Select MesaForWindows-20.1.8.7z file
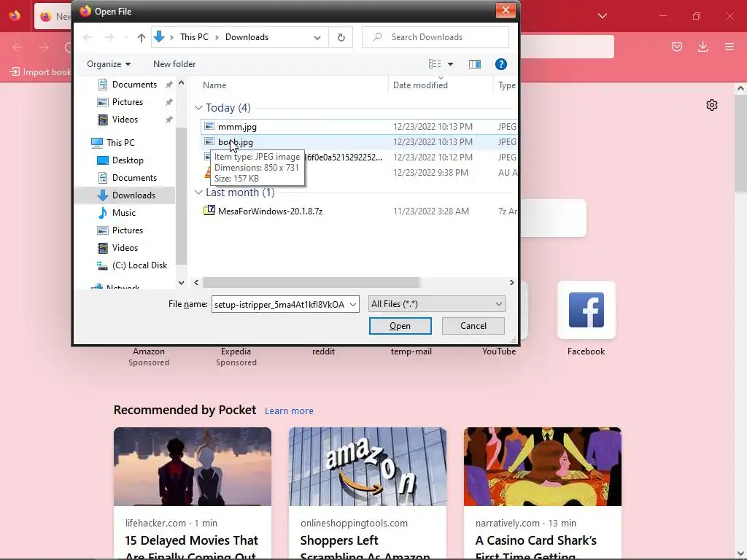Image resolution: width=747 pixels, height=560 pixels. click(x=270, y=211)
